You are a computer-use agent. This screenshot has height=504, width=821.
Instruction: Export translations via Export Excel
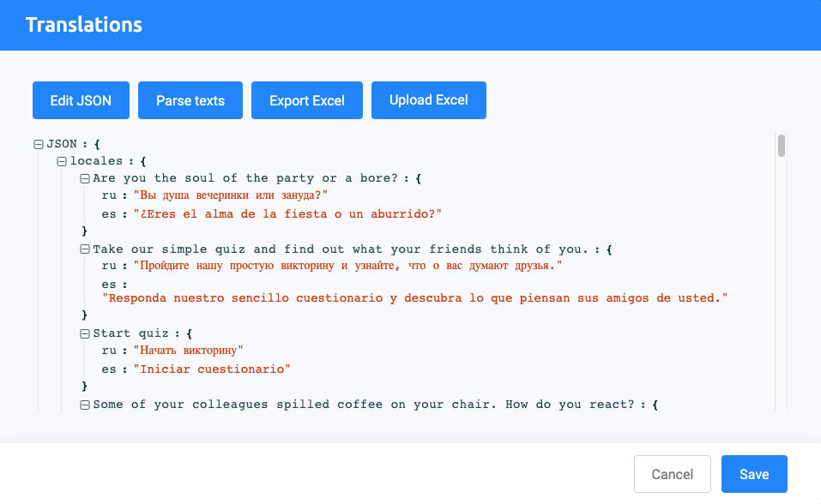(x=307, y=100)
